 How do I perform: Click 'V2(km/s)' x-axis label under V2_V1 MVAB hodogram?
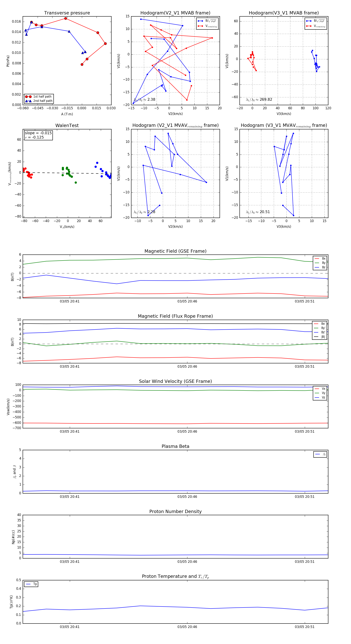click(x=175, y=114)
